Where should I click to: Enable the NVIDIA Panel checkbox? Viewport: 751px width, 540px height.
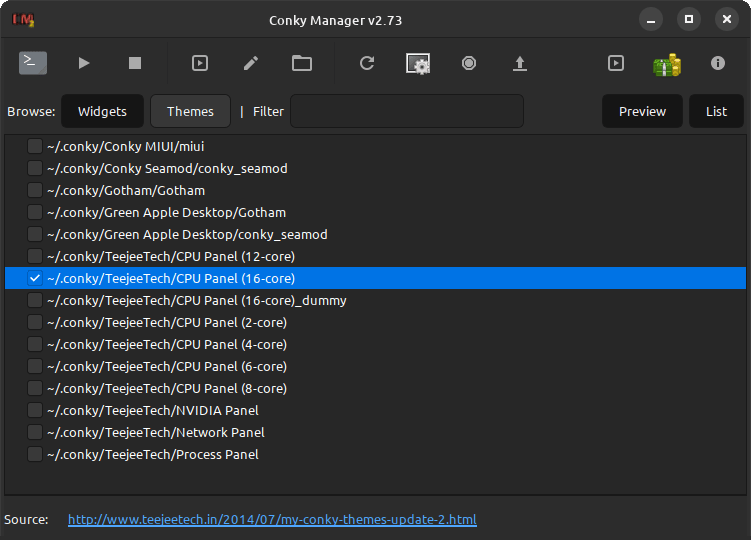click(x=35, y=411)
